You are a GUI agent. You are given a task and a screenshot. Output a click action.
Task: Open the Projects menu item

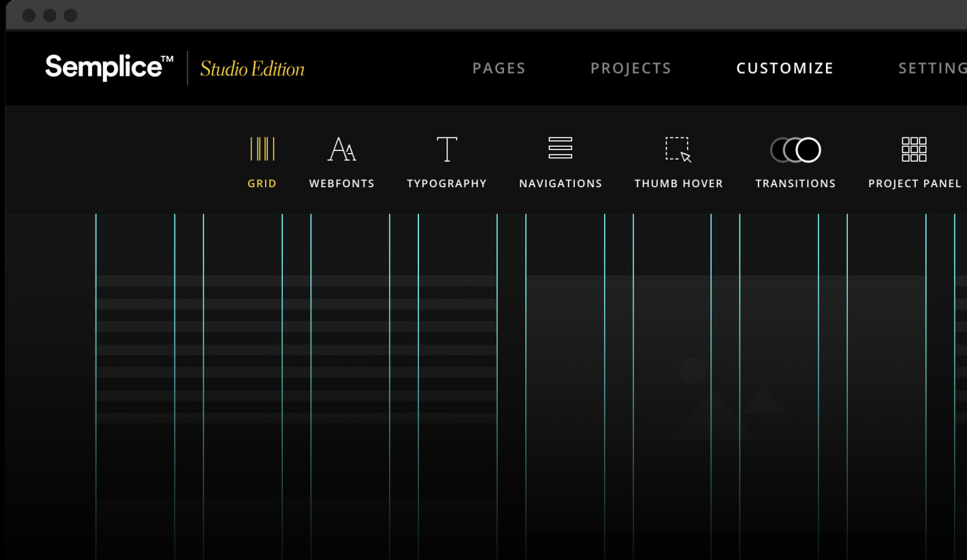click(x=630, y=68)
